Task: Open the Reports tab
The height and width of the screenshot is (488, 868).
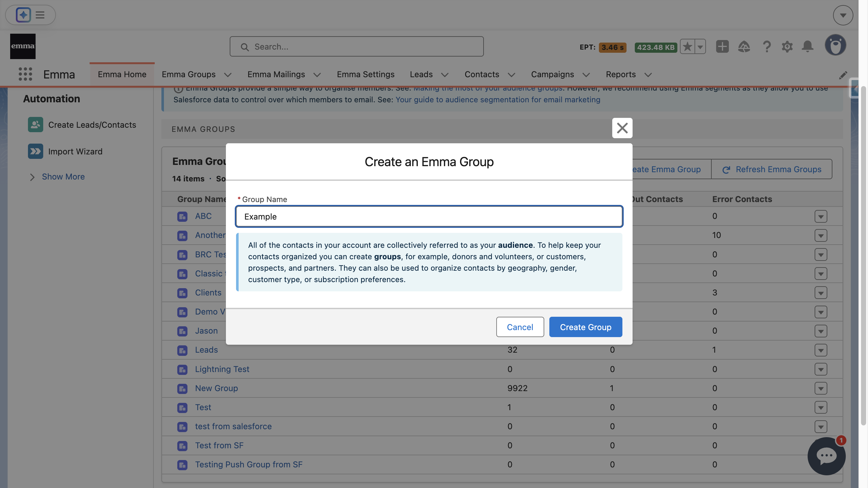Action: [x=621, y=74]
